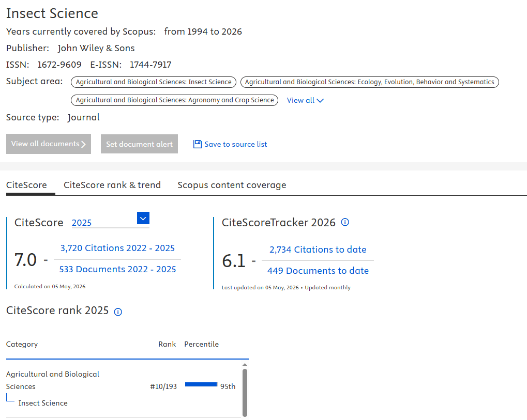Click the E-ISSN value 1744-7917
This screenshot has width=527, height=420.
pos(150,65)
